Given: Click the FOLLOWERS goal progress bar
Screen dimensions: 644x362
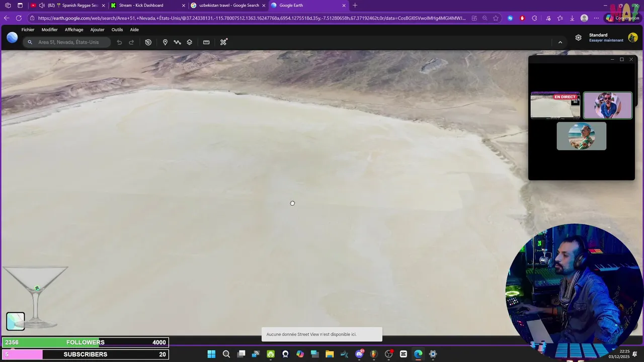Looking at the screenshot, I should (x=86, y=342).
